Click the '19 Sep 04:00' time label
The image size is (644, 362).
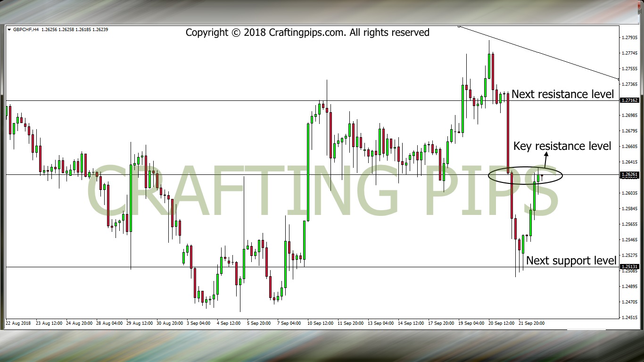(x=471, y=323)
